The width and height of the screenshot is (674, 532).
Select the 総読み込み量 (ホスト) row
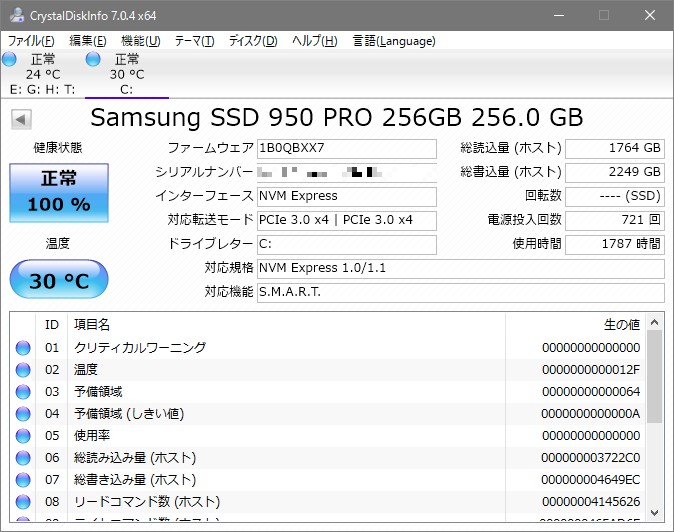(327, 458)
